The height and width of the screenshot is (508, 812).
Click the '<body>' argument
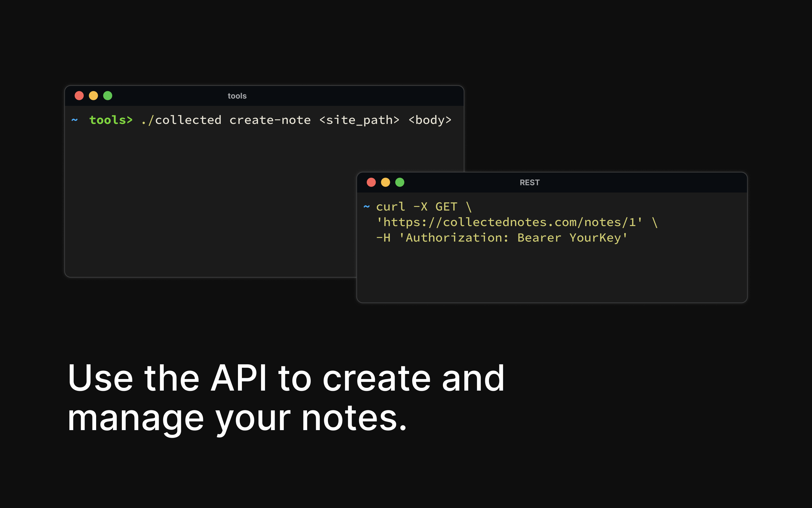click(x=430, y=120)
